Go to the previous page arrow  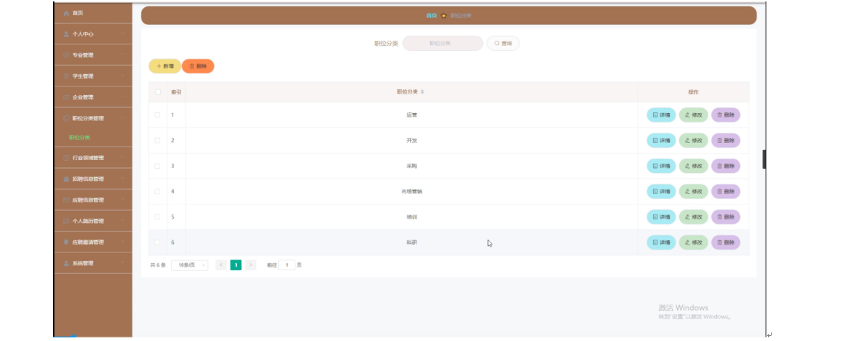[220, 265]
